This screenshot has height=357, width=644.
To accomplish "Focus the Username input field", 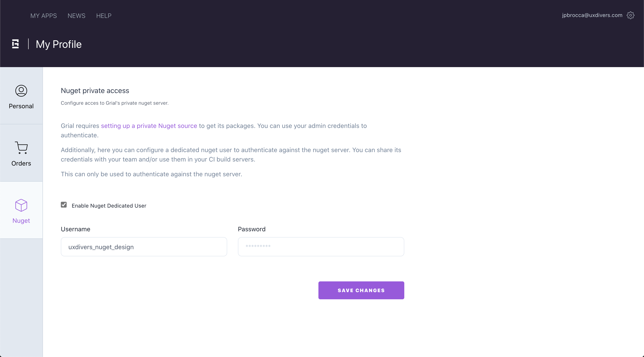I will pos(144,247).
